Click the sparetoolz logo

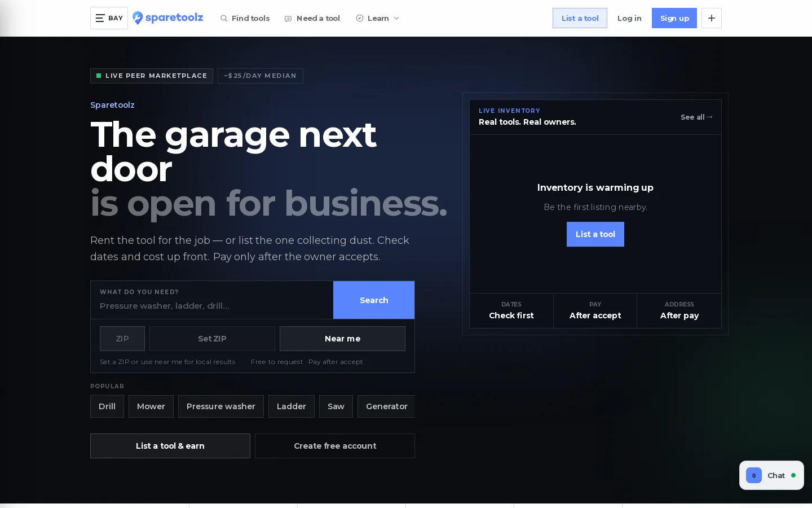tap(168, 18)
